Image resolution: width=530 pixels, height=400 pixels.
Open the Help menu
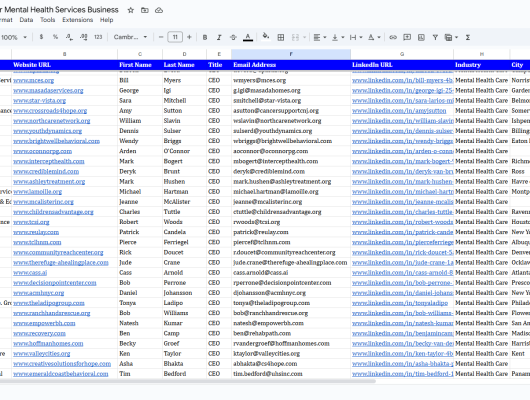[x=106, y=20]
